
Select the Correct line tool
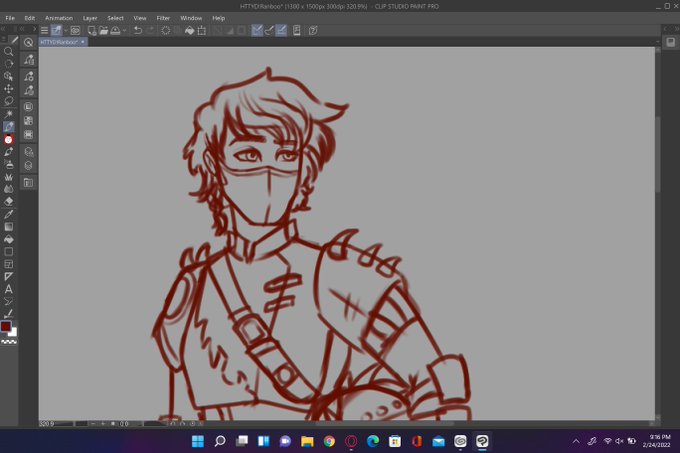(x=8, y=314)
